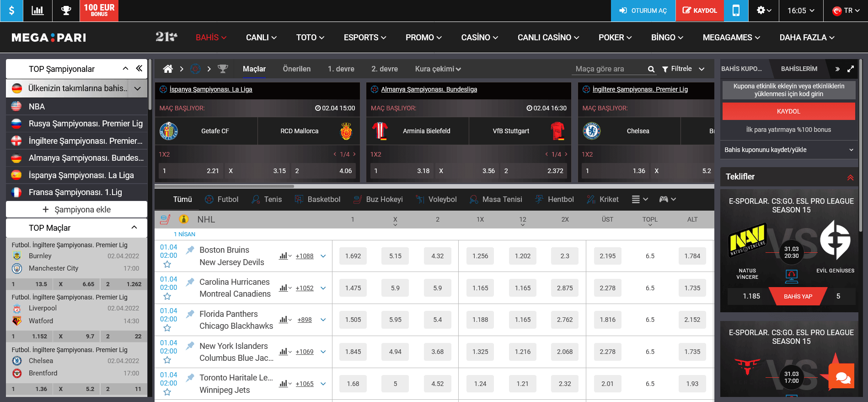This screenshot has width=868, height=402.
Task: Pin the Boston Bruins match
Action: [190, 250]
